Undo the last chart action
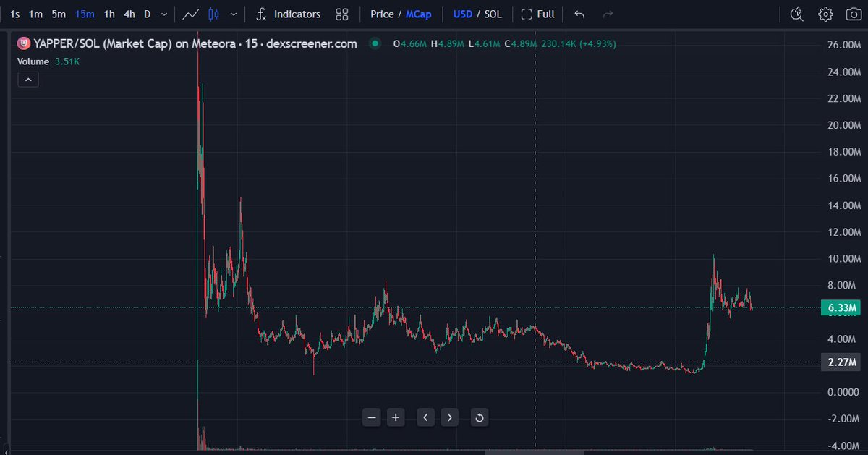Screen dimensions: 868x455 click(x=579, y=14)
